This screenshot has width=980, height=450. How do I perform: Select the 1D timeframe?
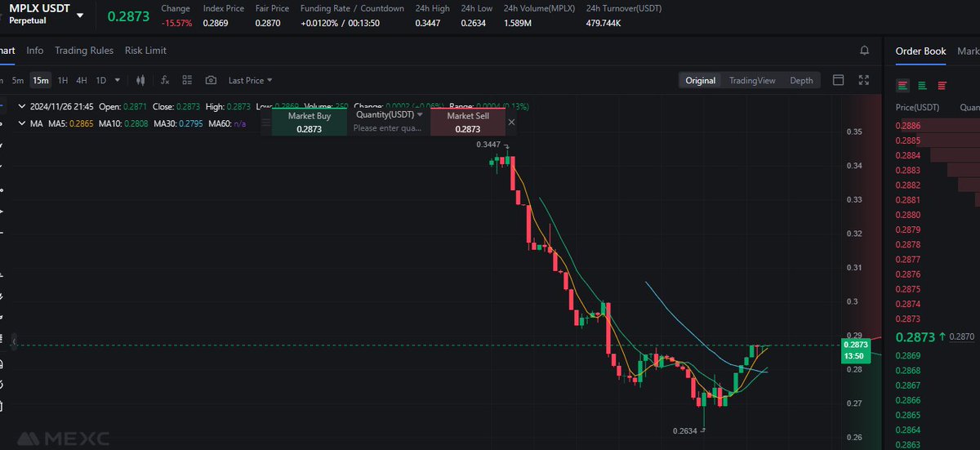pos(101,80)
